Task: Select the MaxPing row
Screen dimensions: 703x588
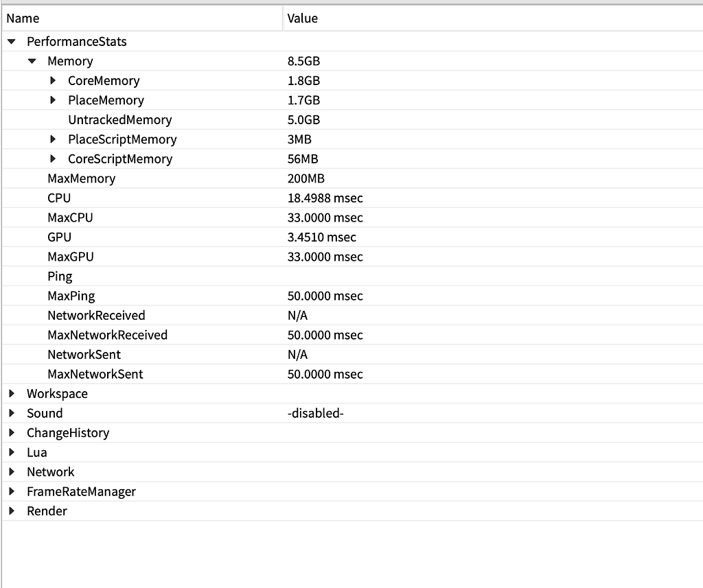Action: [x=71, y=296]
